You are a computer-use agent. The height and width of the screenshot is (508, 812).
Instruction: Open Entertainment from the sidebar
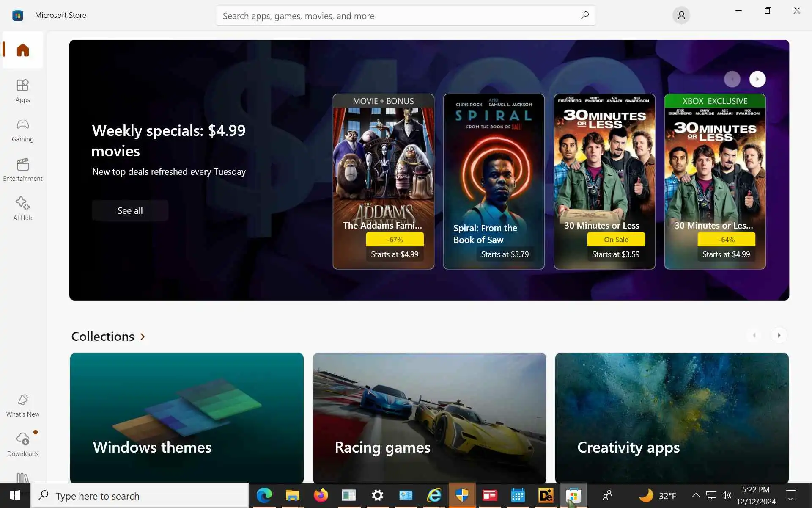[x=22, y=169]
